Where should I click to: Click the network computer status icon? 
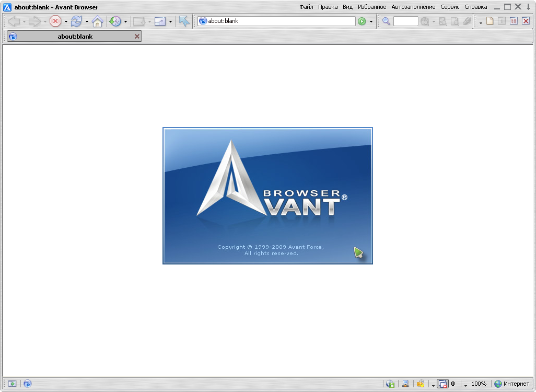405,384
